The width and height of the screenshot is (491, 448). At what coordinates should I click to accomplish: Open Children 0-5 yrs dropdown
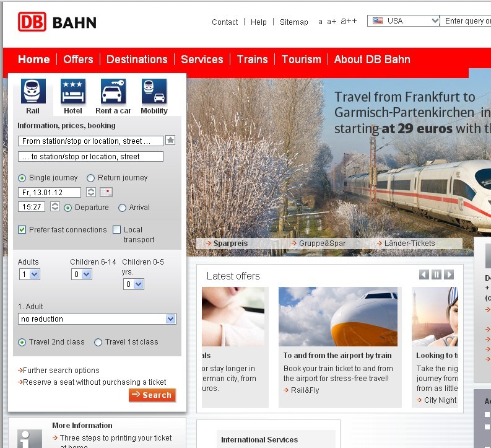click(x=134, y=284)
